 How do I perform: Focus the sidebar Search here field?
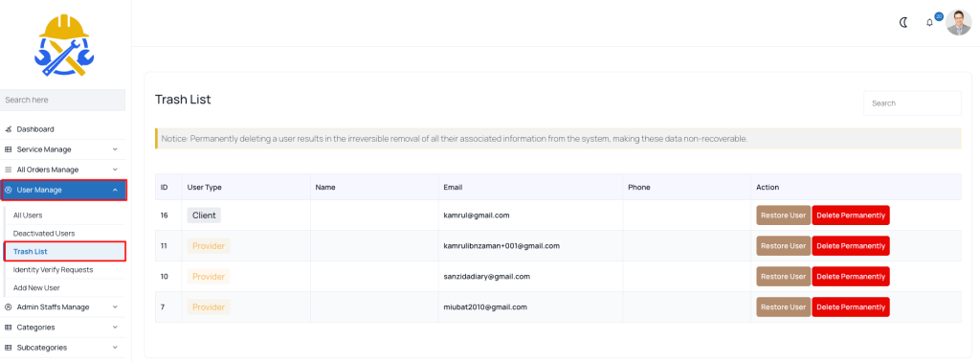coord(62,101)
